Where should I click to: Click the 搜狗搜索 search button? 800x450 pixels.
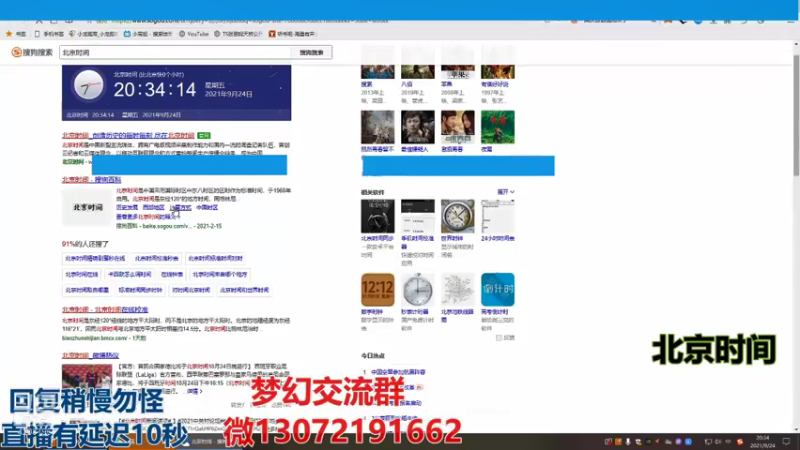point(311,52)
